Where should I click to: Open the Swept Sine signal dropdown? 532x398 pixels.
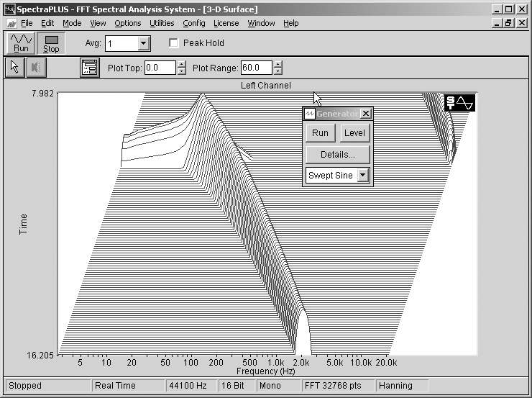(362, 175)
